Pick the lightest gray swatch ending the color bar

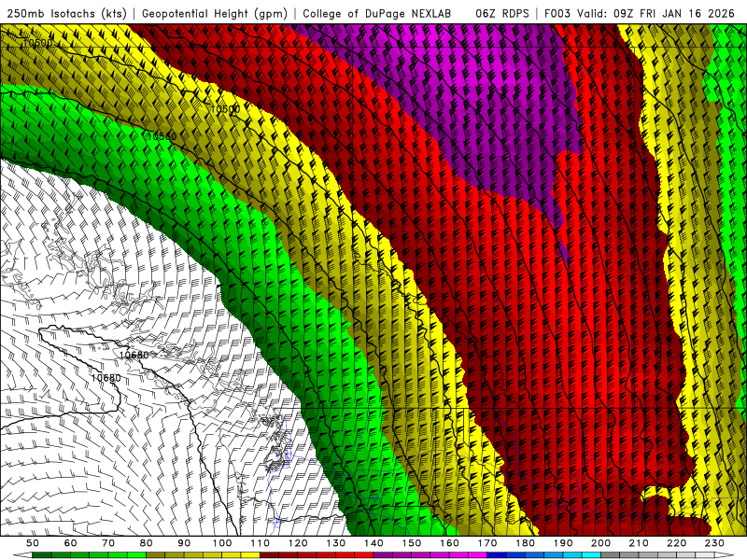click(x=705, y=555)
